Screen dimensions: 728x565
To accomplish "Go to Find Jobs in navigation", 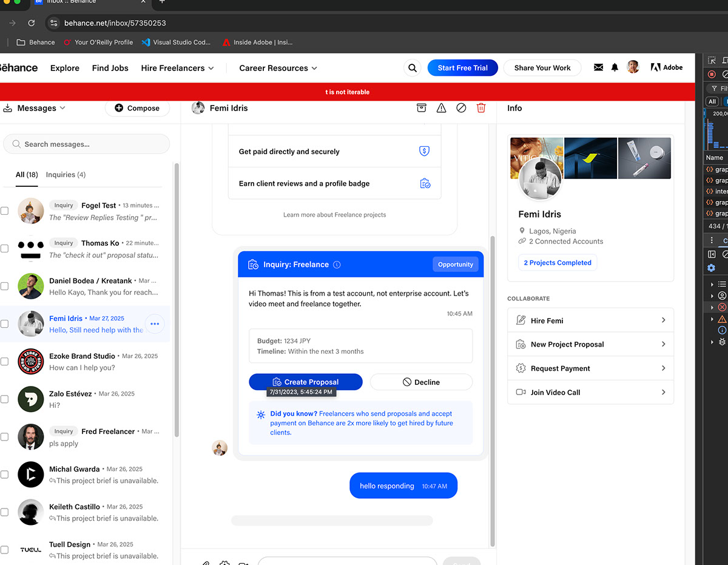I will point(110,68).
